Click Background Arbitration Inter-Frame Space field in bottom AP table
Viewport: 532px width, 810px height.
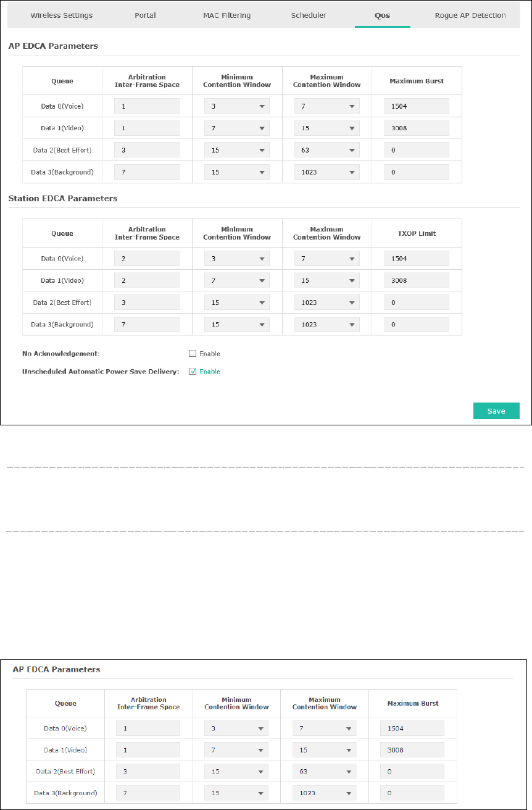coord(148,793)
